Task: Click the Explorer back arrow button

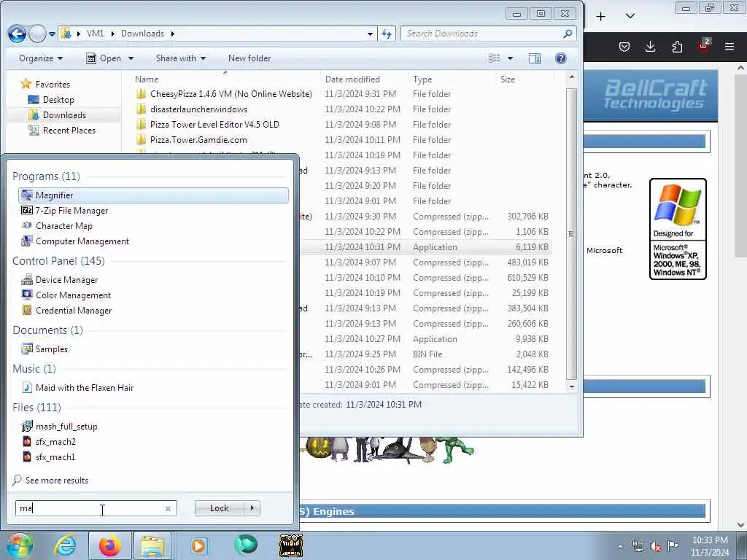Action: (x=17, y=34)
